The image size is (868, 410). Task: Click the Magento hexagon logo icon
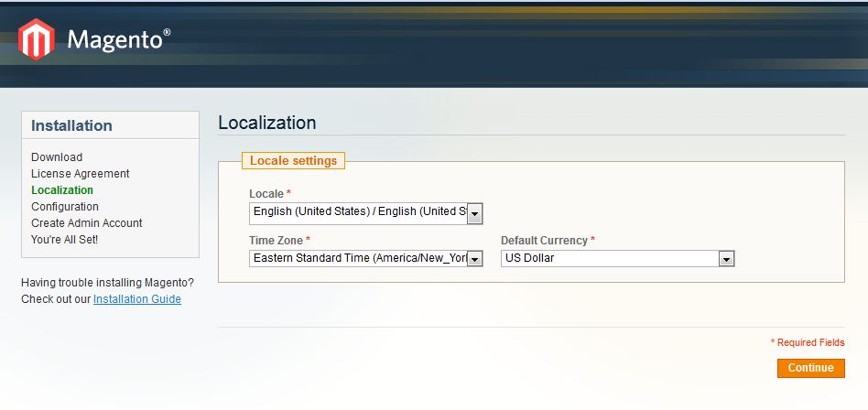36,38
